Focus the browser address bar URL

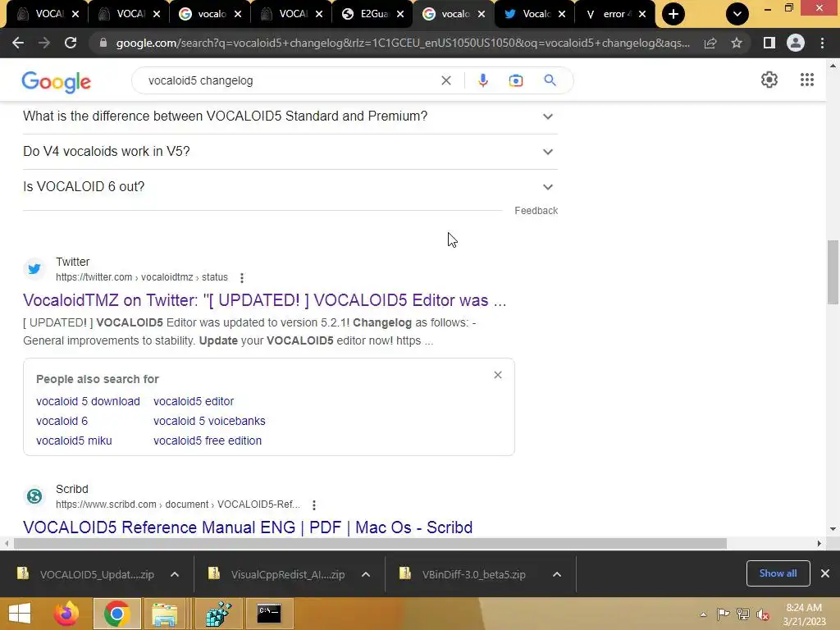tap(403, 43)
